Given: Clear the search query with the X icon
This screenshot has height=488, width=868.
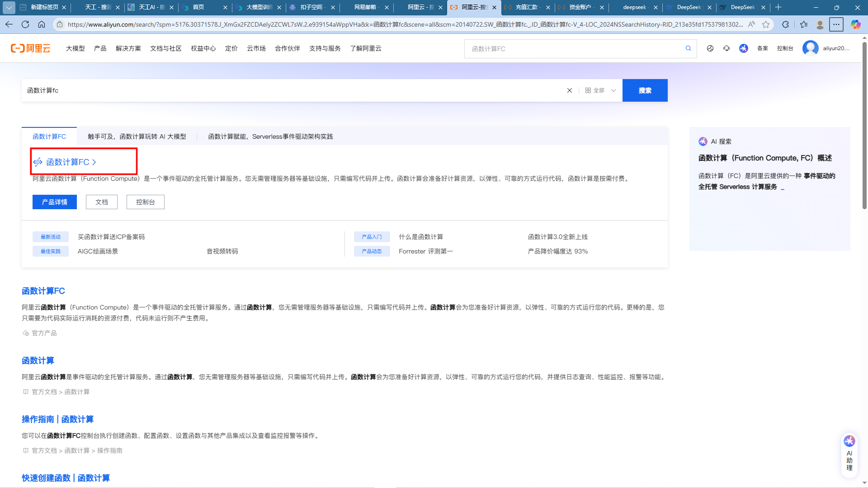Looking at the screenshot, I should [570, 90].
